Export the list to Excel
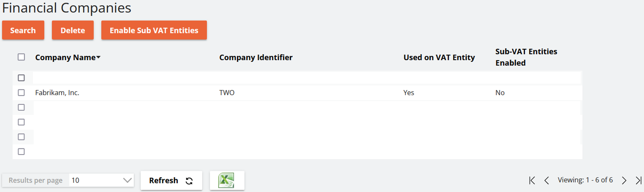Screen dimensions: 644x192 coord(227,180)
